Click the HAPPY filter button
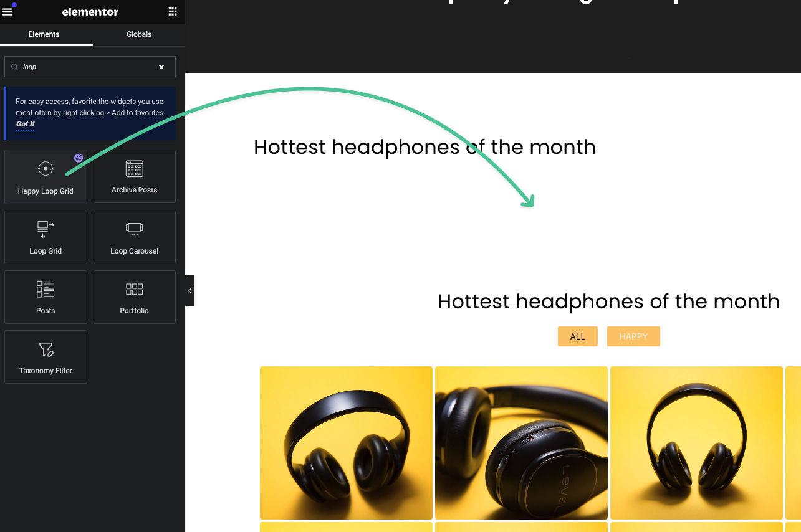 [x=633, y=336]
